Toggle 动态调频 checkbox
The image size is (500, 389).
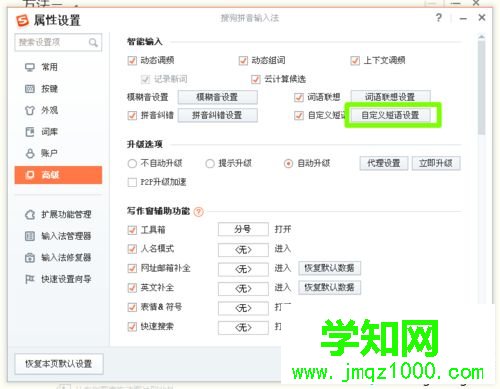[132, 61]
